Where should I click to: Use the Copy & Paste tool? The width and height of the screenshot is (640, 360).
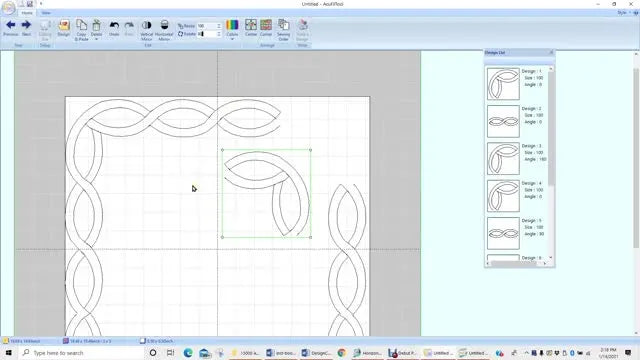[x=81, y=30]
